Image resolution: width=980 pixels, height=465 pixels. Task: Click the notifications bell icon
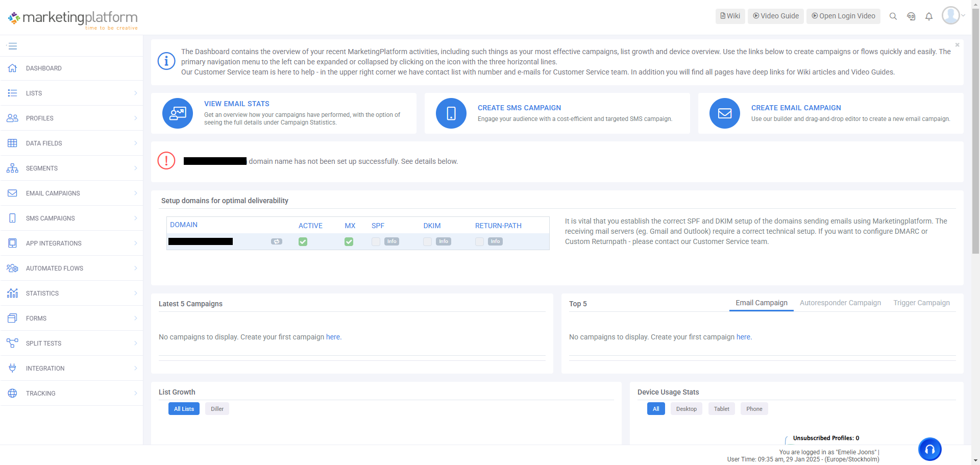[928, 16]
